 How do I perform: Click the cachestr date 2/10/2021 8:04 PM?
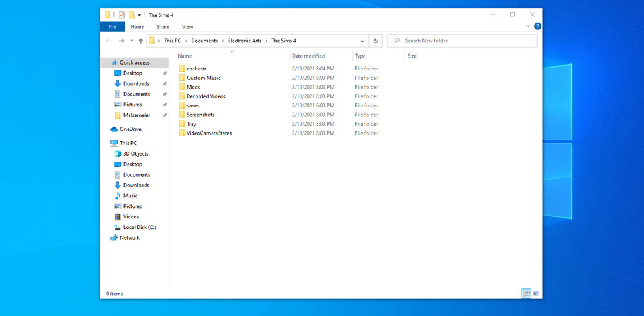(x=313, y=69)
